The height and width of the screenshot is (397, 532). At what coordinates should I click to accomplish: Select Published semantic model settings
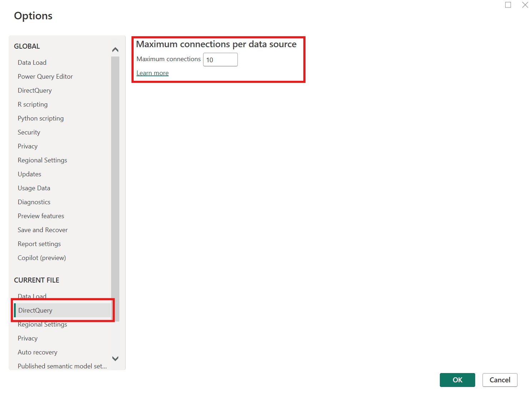pyautogui.click(x=62, y=366)
